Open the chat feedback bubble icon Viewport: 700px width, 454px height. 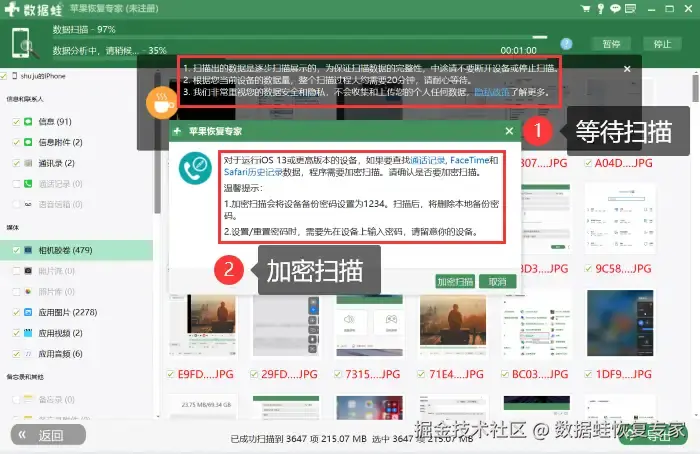click(x=615, y=8)
